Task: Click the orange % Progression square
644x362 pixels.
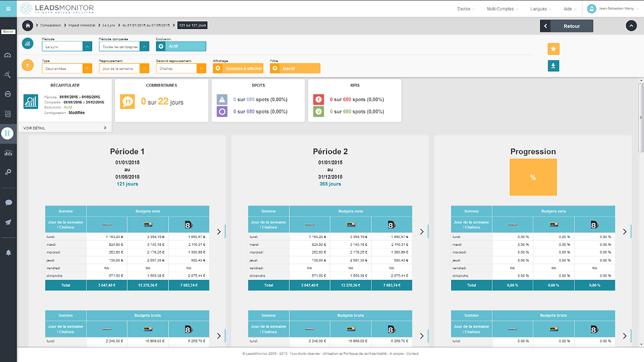Action: tap(533, 177)
